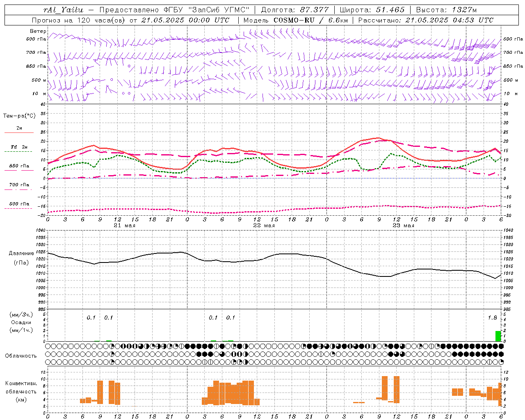Click the Облачность cloud cover label
Viewport: 525px width, 420px height.
coord(21,356)
